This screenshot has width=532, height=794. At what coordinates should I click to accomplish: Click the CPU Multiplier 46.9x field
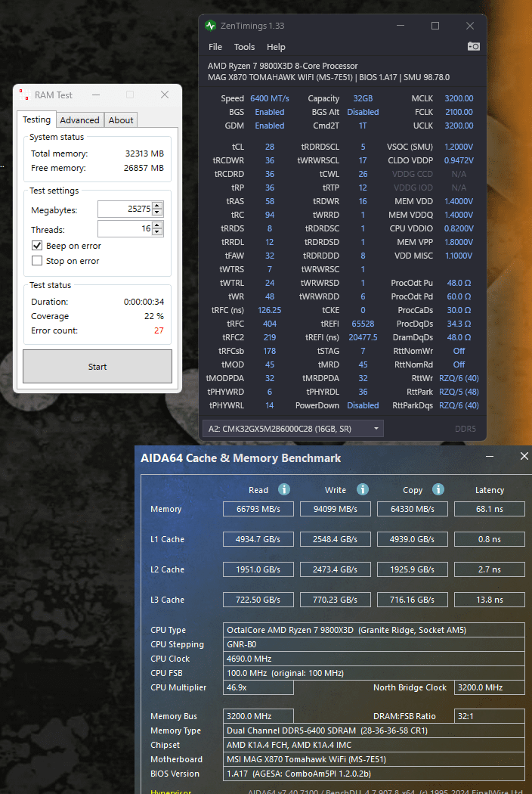coord(258,687)
